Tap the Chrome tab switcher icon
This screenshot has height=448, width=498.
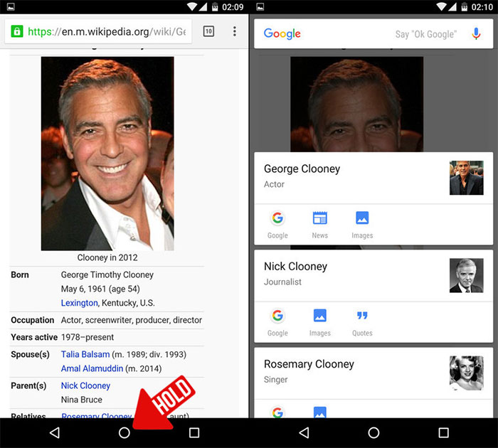point(208,31)
